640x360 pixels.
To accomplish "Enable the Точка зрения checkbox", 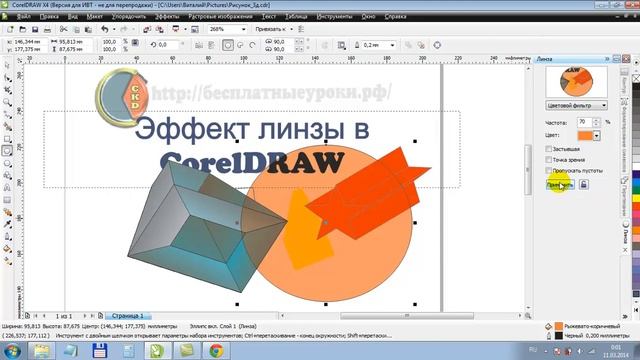I will point(549,160).
